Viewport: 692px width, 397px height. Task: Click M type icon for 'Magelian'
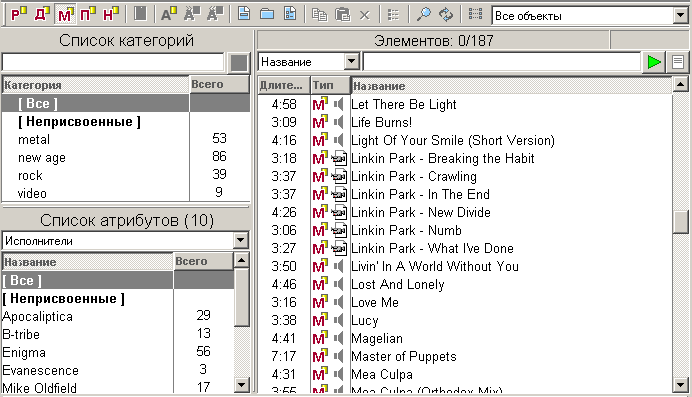click(x=320, y=338)
